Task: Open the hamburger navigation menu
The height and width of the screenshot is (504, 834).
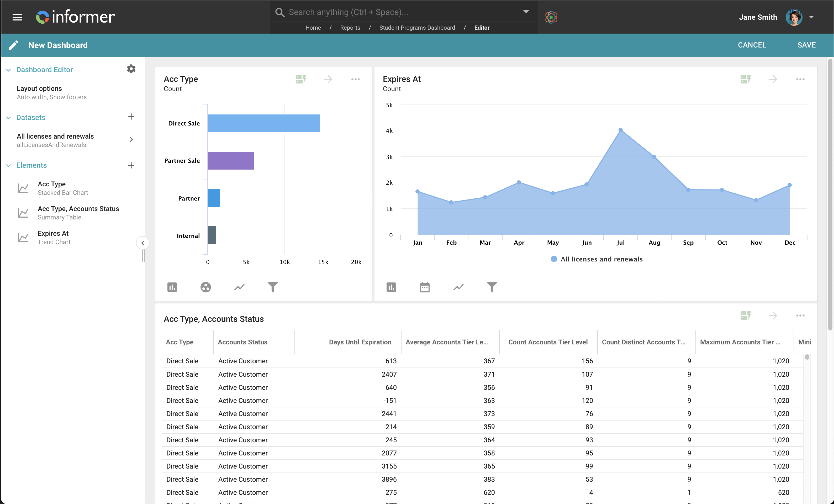Action: 17,17
